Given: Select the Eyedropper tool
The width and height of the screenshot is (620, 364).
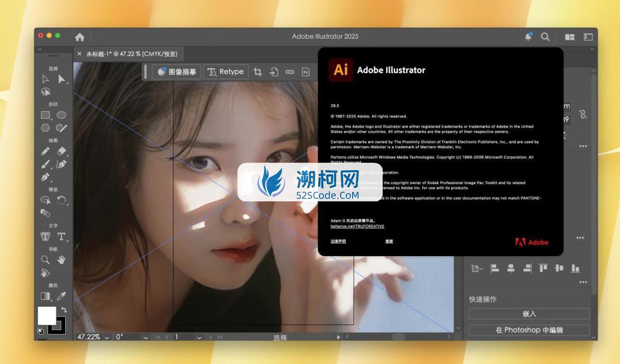Looking at the screenshot, I should [62, 296].
